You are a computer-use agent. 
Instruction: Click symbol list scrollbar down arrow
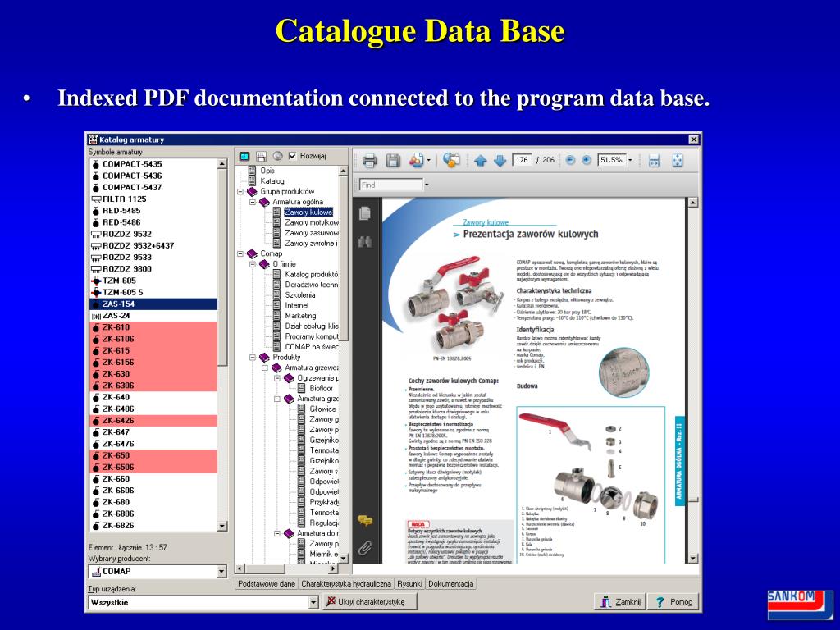tap(222, 527)
